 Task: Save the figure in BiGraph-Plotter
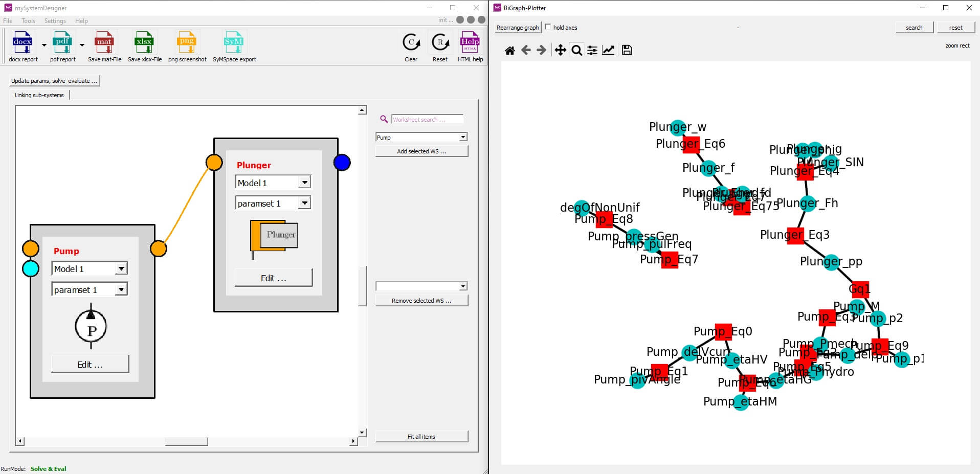(627, 50)
